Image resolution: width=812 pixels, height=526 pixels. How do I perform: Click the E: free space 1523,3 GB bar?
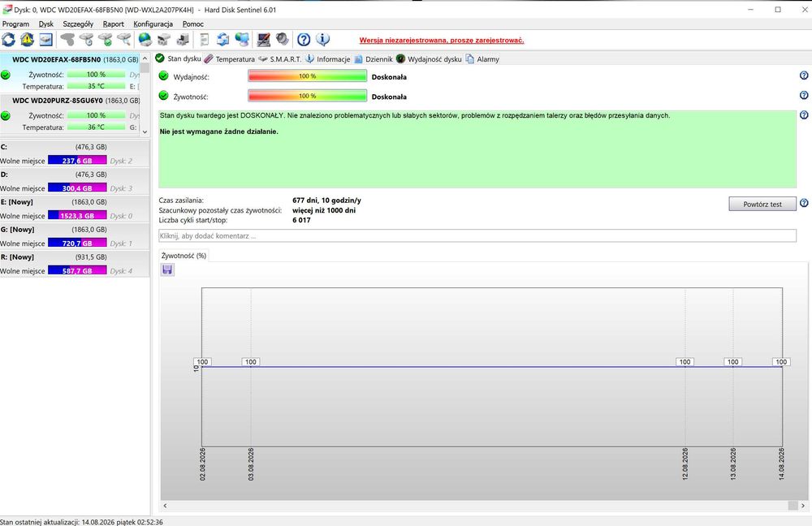(77, 215)
